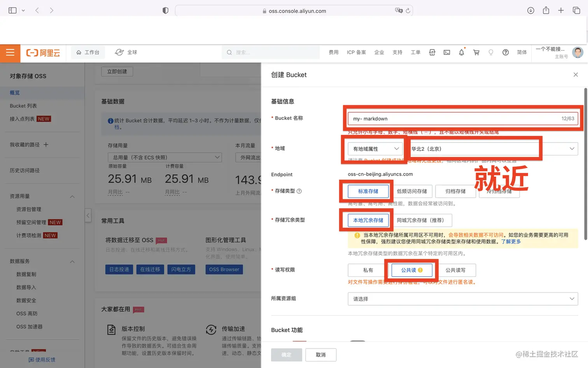This screenshot has height=368, width=588.
Task: Open the 有地域属性 dropdown
Action: coord(375,149)
